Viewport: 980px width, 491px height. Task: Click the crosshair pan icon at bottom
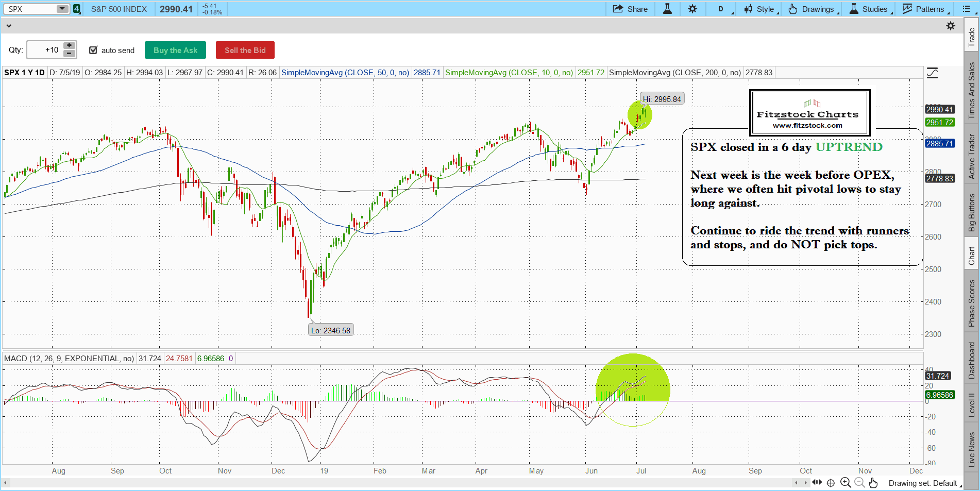(x=831, y=483)
